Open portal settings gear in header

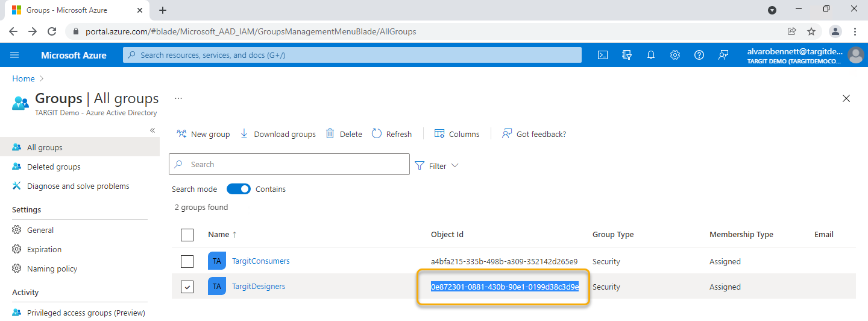(675, 55)
